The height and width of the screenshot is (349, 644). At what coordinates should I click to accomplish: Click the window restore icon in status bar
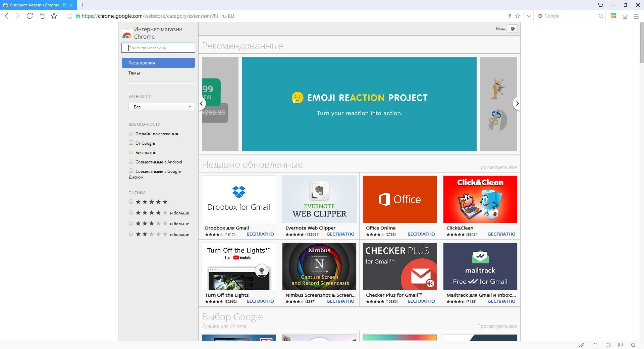(621, 345)
